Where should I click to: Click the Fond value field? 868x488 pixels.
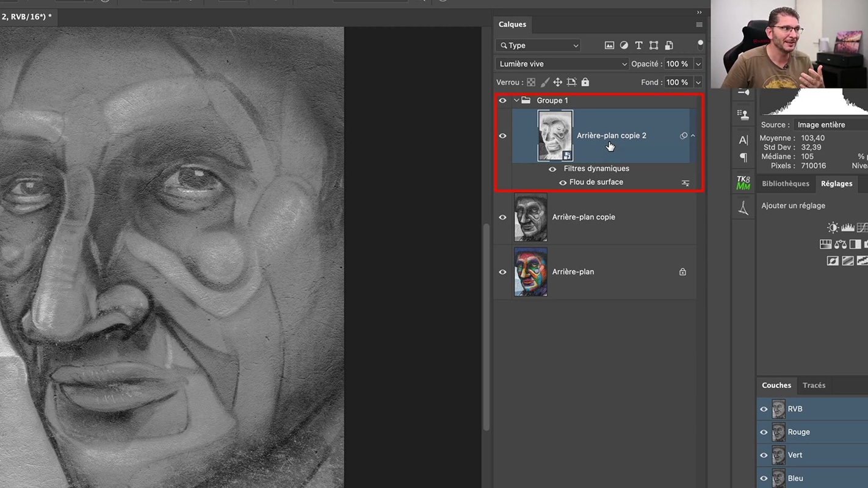point(678,82)
